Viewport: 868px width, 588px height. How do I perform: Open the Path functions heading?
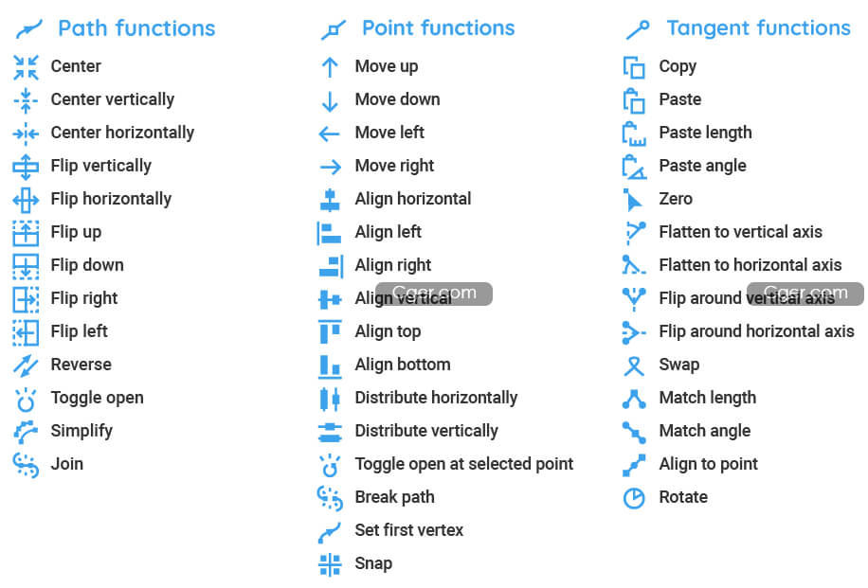coord(136,28)
